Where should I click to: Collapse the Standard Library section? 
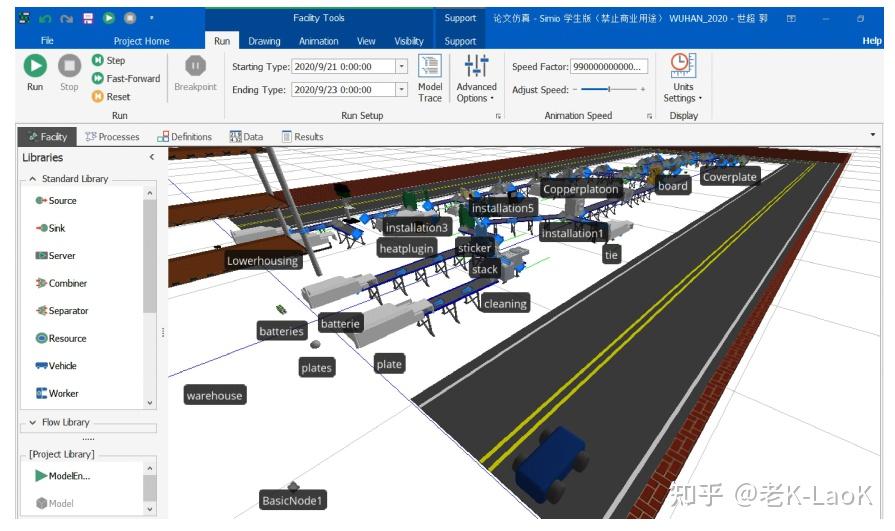coord(33,179)
